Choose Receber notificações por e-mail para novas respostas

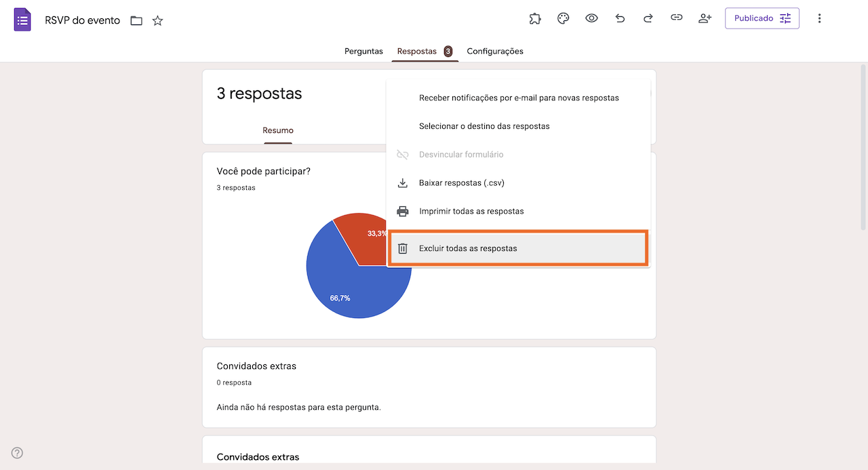[519, 98]
